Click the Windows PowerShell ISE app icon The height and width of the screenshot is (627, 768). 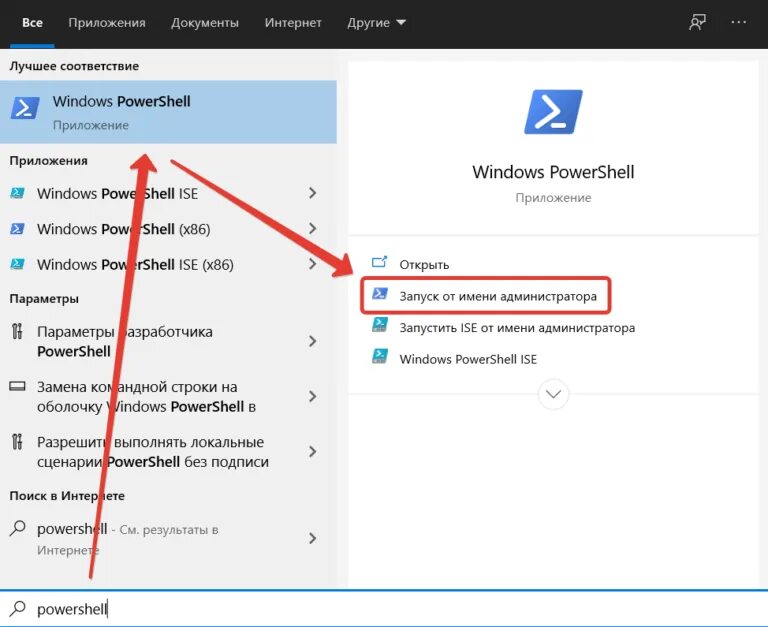(18, 193)
